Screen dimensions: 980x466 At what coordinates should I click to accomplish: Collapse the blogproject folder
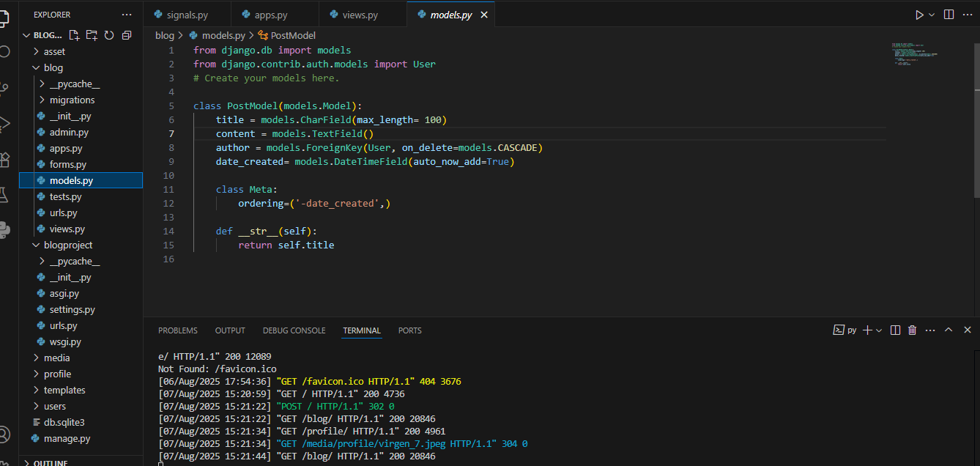pos(67,245)
